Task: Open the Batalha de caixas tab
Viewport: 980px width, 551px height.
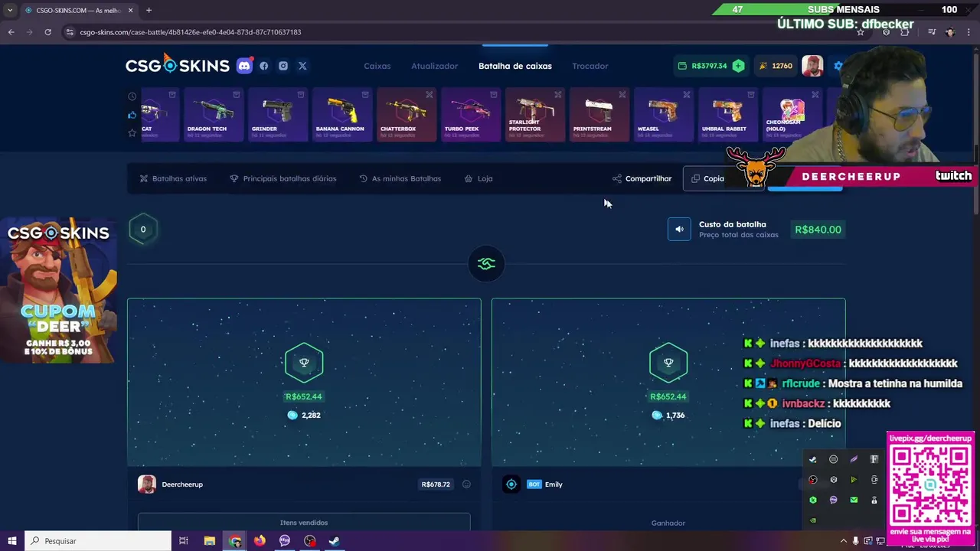Action: 515,66
